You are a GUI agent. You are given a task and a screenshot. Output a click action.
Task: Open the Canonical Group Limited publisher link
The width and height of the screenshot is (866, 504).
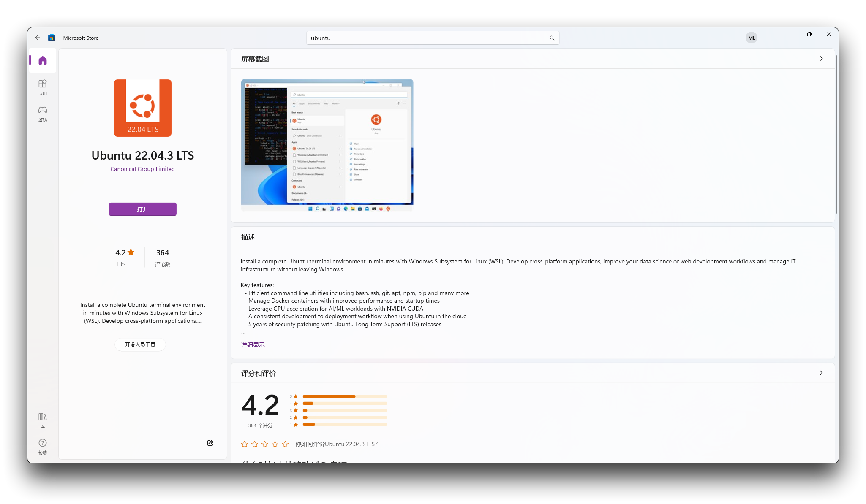coord(143,169)
